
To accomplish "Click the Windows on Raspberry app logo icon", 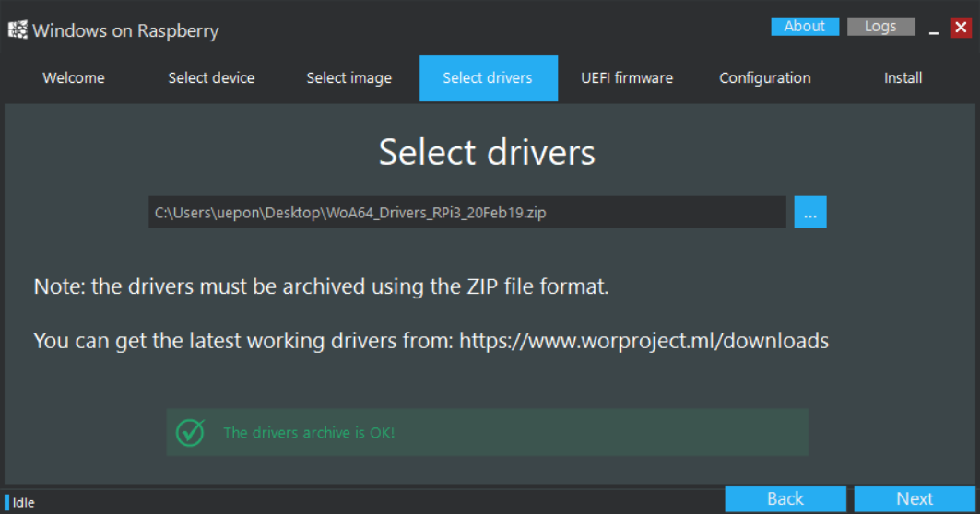I will point(18,30).
